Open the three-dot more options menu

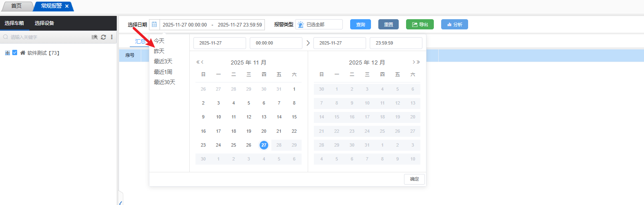pos(112,37)
